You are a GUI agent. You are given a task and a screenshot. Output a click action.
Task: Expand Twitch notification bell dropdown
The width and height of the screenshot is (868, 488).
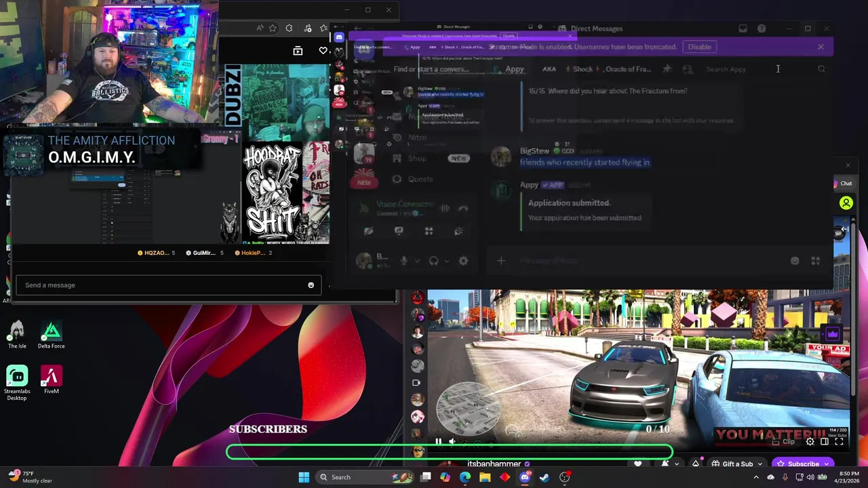677,464
